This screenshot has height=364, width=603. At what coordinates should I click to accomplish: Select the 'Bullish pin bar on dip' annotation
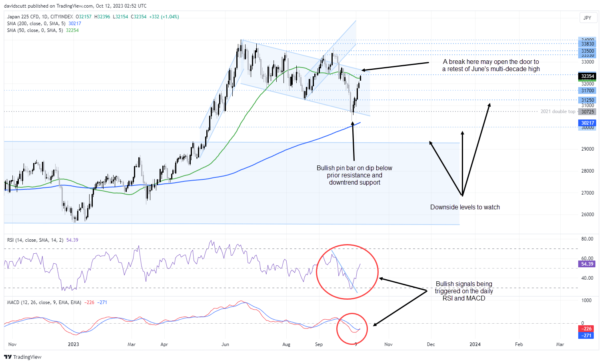click(355, 175)
